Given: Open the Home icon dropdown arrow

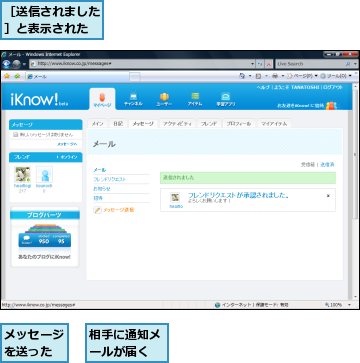Looking at the screenshot, I should click(x=250, y=76).
